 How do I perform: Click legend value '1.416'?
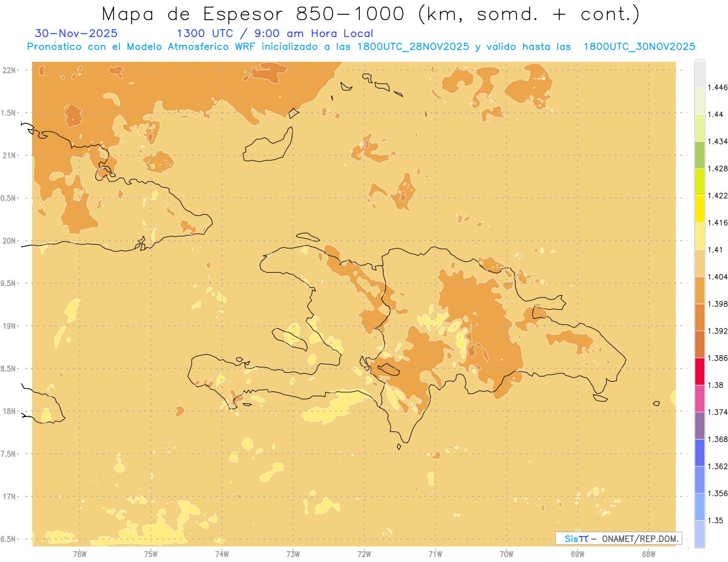click(x=717, y=222)
